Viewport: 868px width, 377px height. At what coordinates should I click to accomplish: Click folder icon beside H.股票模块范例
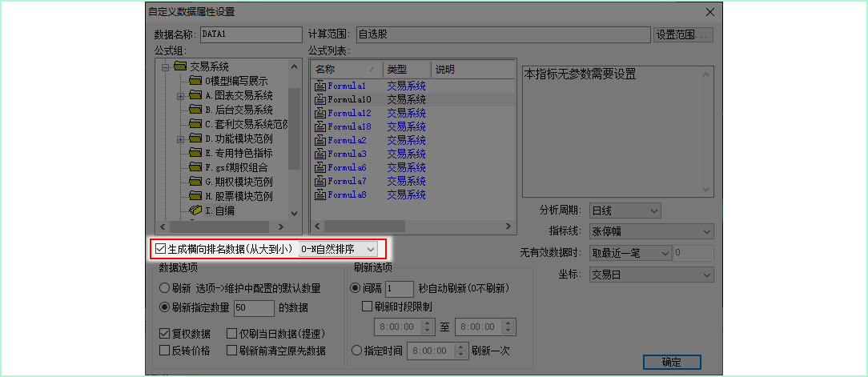pos(195,196)
